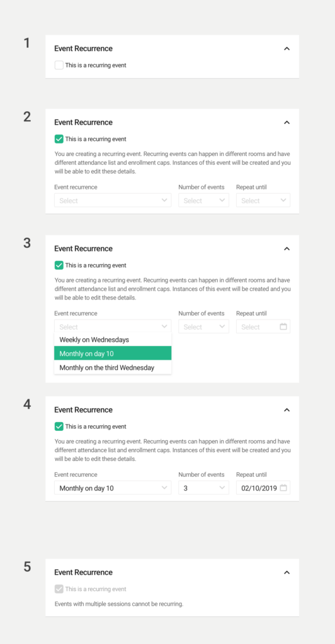Select the highlighted Monthly on day 10 option
This screenshot has width=335, height=644.
point(113,353)
